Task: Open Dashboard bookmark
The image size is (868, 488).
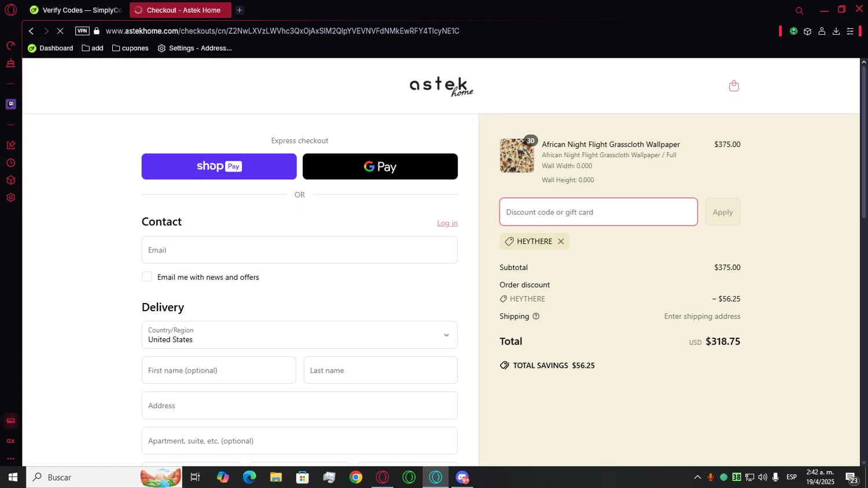Action: tap(50, 48)
